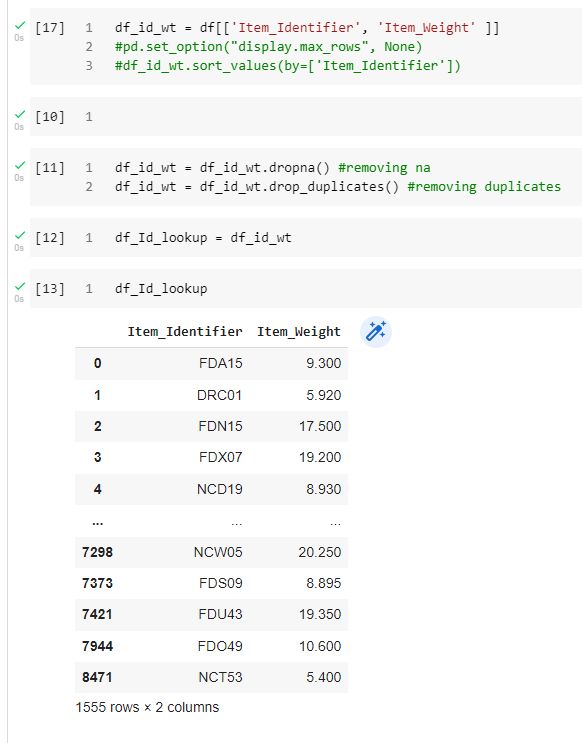Click row index 7298 in the table

pyautogui.click(x=97, y=552)
